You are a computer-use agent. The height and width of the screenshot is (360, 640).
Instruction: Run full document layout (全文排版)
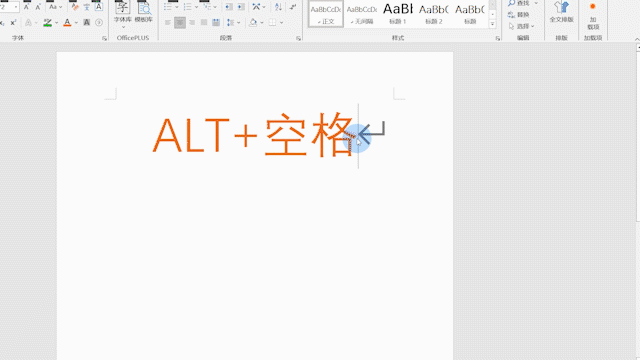click(x=562, y=12)
